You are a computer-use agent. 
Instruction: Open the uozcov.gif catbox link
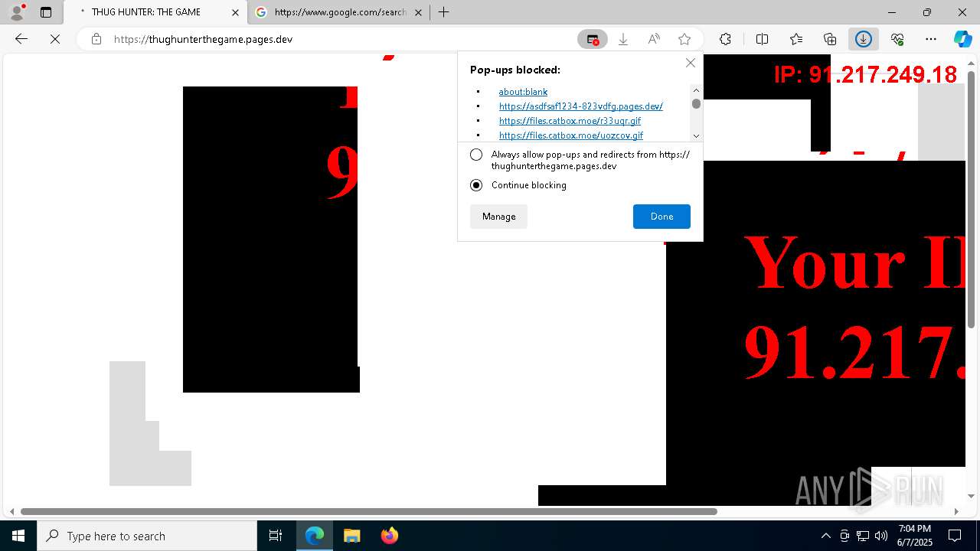[x=571, y=135]
